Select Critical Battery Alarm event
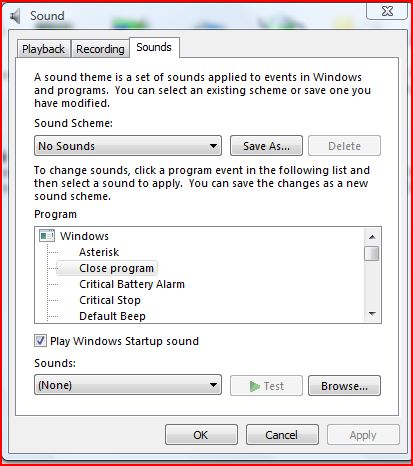 [x=132, y=284]
